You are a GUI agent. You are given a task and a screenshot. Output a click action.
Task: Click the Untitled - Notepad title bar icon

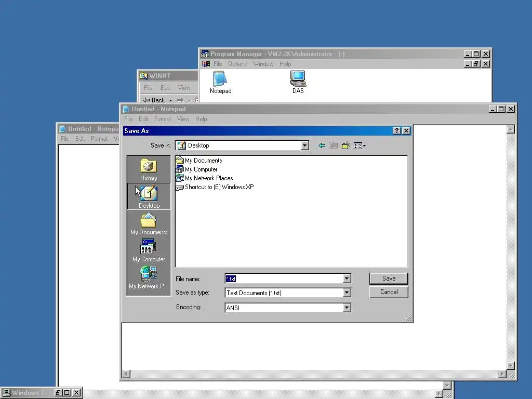tap(126, 109)
